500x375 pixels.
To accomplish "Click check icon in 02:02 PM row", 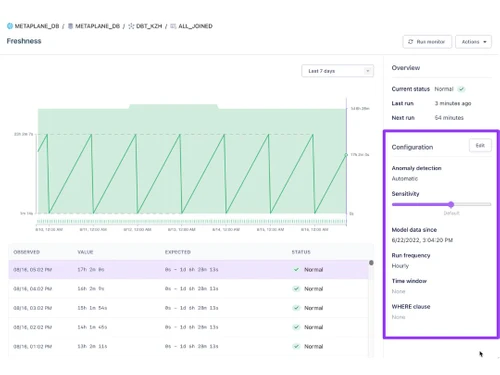I will click(296, 327).
